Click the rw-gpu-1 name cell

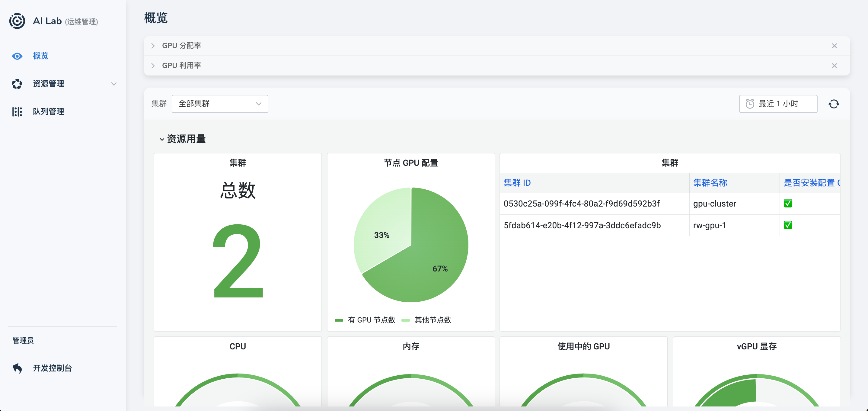709,225
